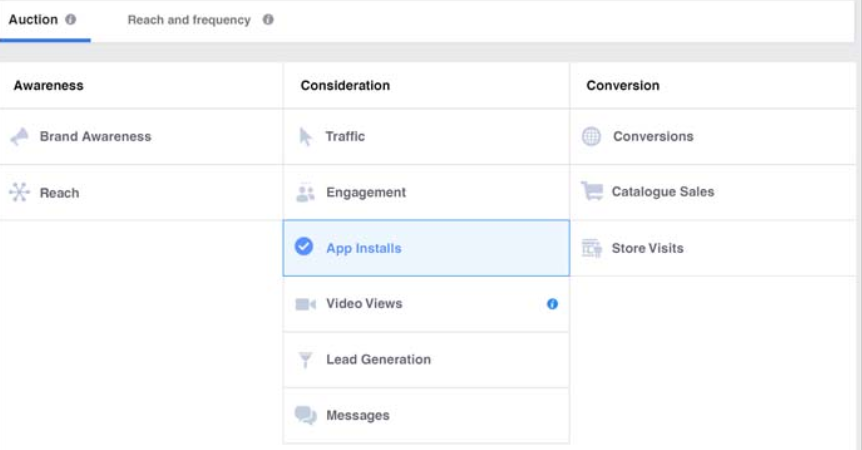Image resolution: width=862 pixels, height=450 pixels.
Task: Click the Lead Generation funnel icon
Action: click(x=306, y=360)
